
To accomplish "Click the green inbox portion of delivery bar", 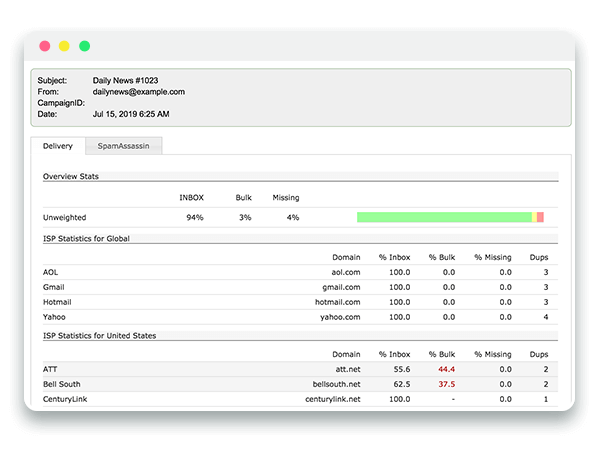I will click(x=444, y=217).
